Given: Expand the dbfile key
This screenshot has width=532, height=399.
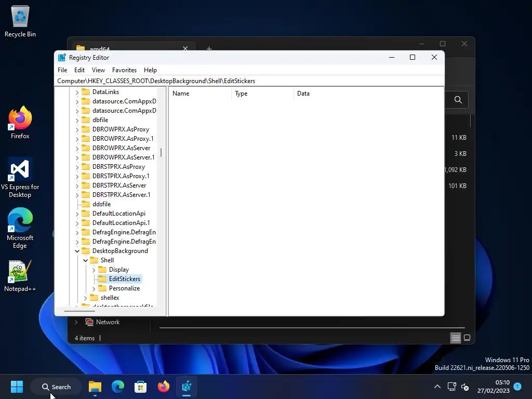Looking at the screenshot, I should click(77, 120).
